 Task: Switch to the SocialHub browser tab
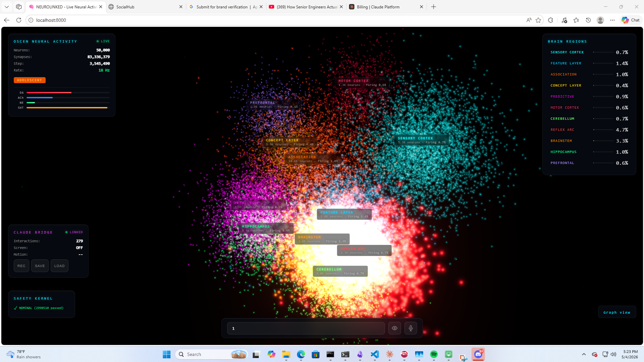click(x=146, y=7)
